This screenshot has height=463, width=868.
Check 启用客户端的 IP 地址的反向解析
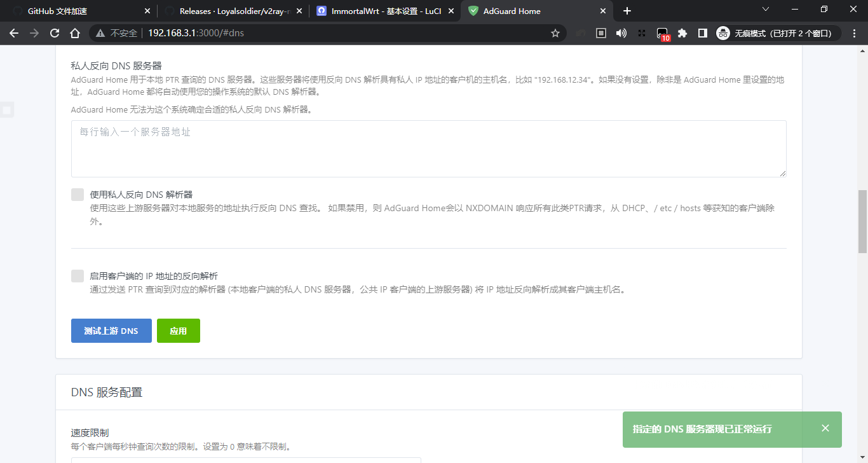[78, 276]
